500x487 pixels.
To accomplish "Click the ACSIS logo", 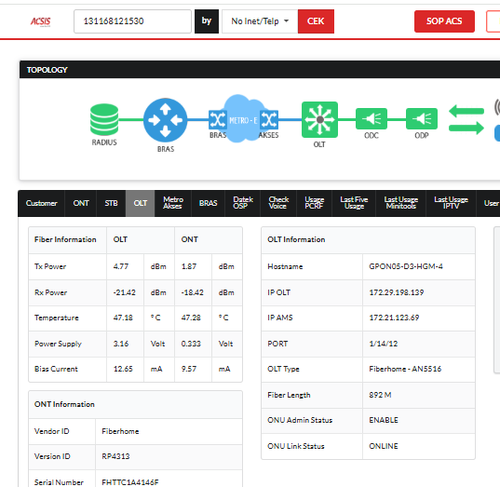I will click(40, 22).
